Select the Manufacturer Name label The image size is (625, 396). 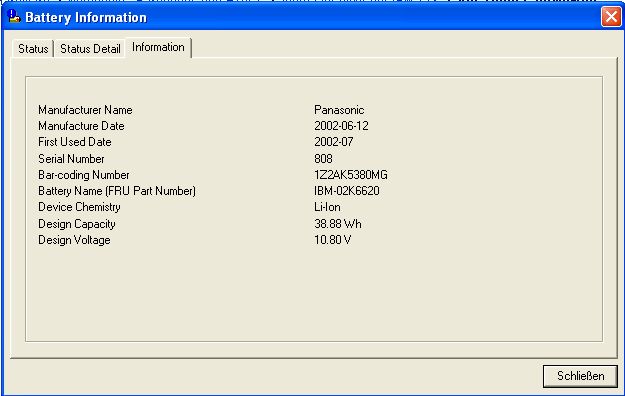click(85, 110)
